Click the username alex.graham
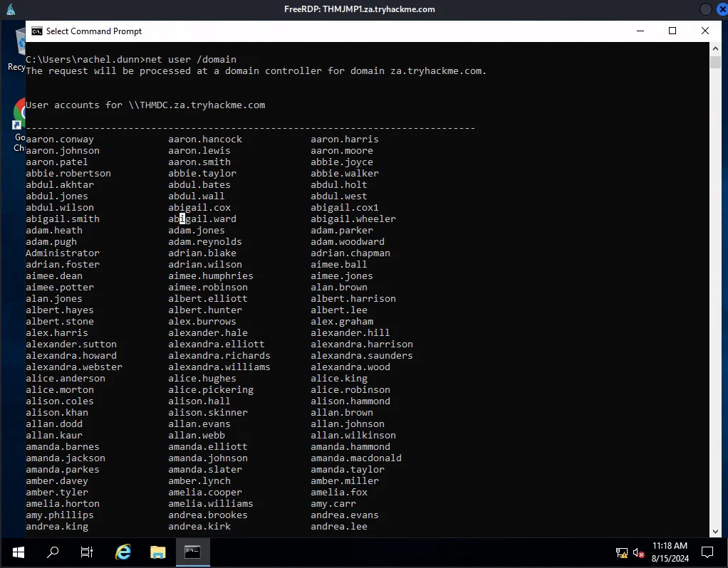The image size is (728, 568). click(x=342, y=322)
